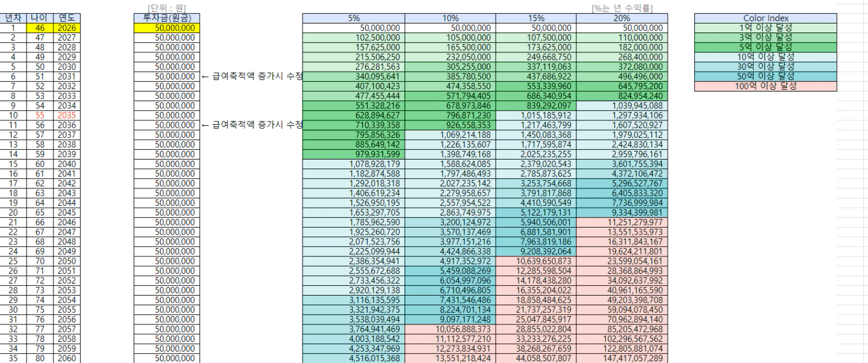Select cell value 4,516,015,368
The width and height of the screenshot is (868, 363).
[x=354, y=358]
